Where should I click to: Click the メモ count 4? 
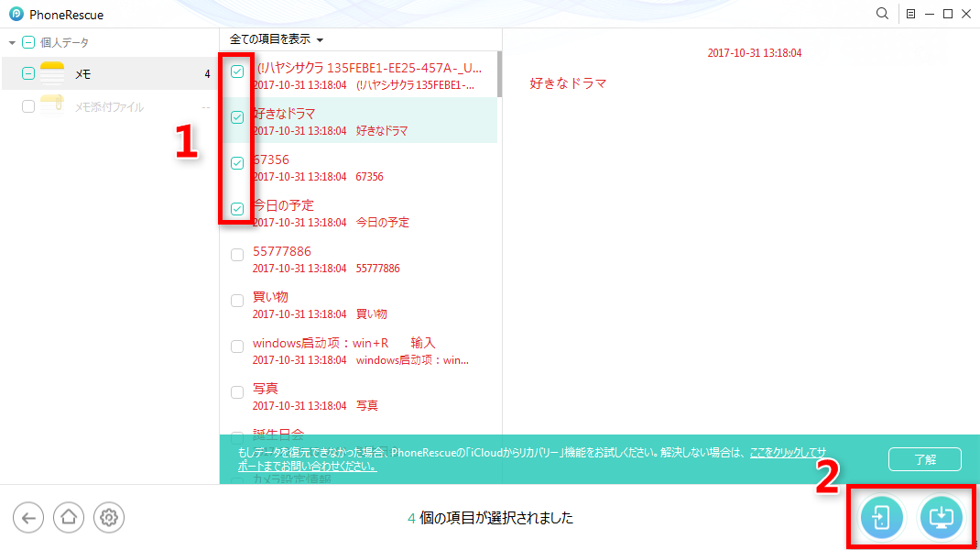(x=207, y=74)
